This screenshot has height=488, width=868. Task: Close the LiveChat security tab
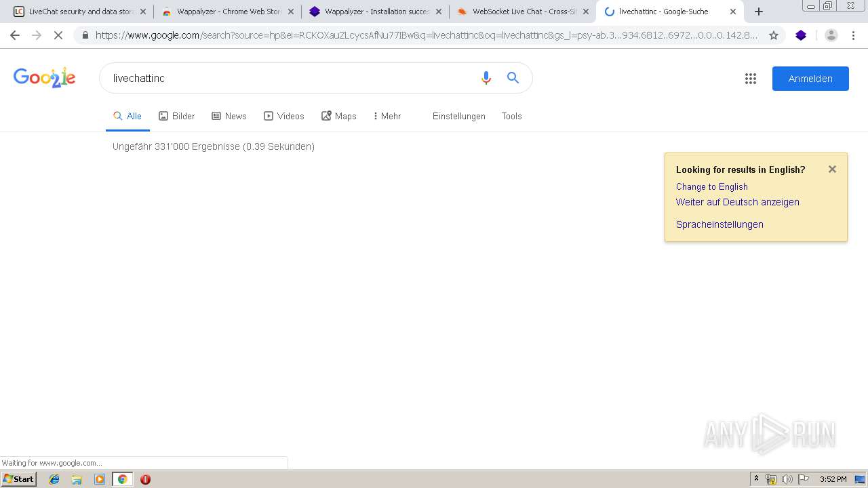coord(143,12)
